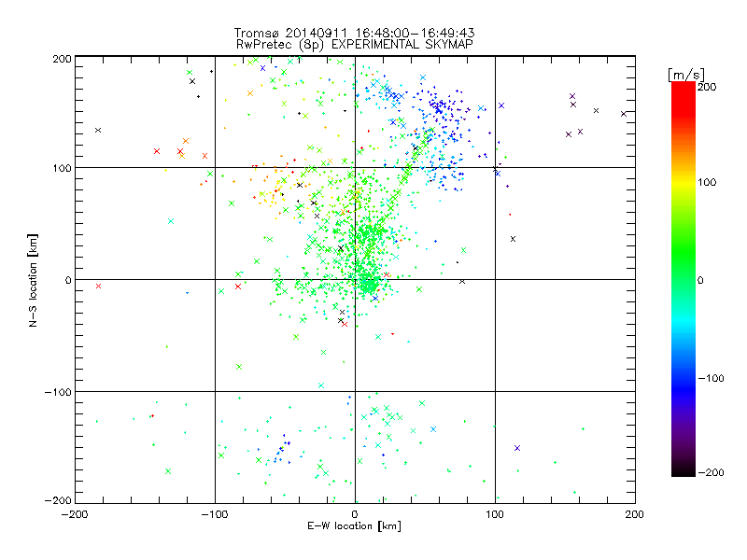Select the "E-W location [km]" horizontal axis label
Image resolution: width=747 pixels, height=560 pixels.
pyautogui.click(x=354, y=525)
